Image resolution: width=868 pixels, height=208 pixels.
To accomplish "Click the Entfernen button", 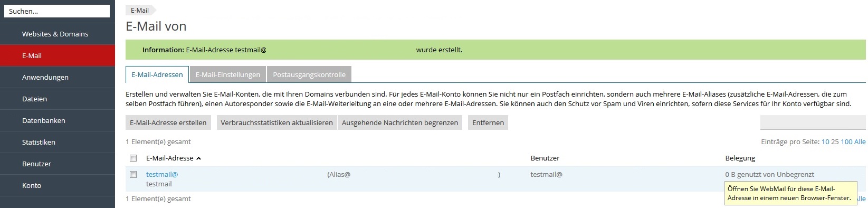I will [488, 122].
